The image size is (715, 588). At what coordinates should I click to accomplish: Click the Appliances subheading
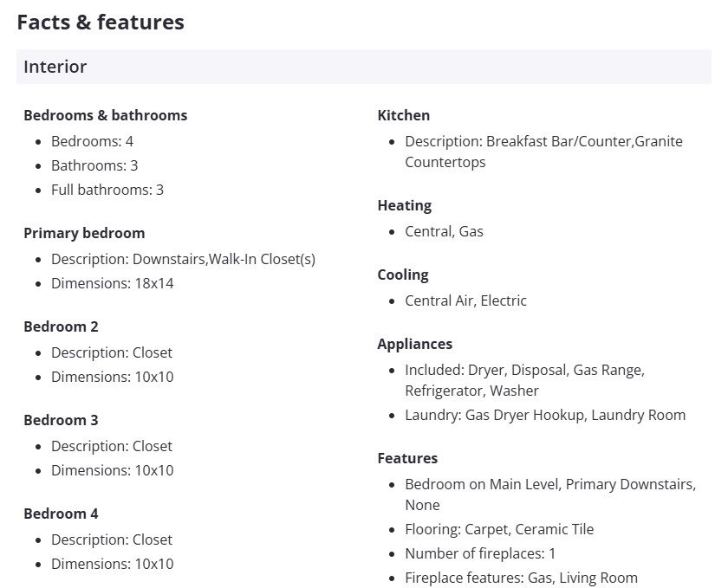click(414, 344)
